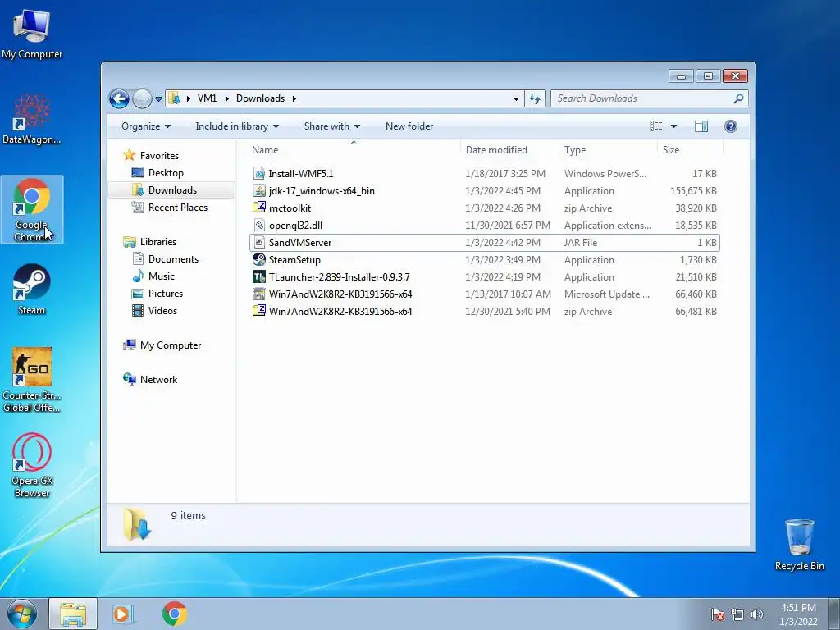Select the SteamSetup application icon

click(259, 260)
